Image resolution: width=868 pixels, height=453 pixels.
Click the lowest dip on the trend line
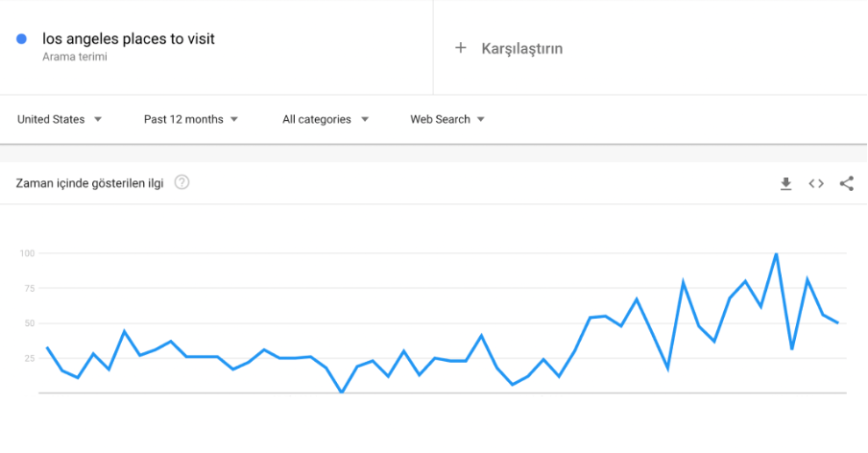point(342,393)
